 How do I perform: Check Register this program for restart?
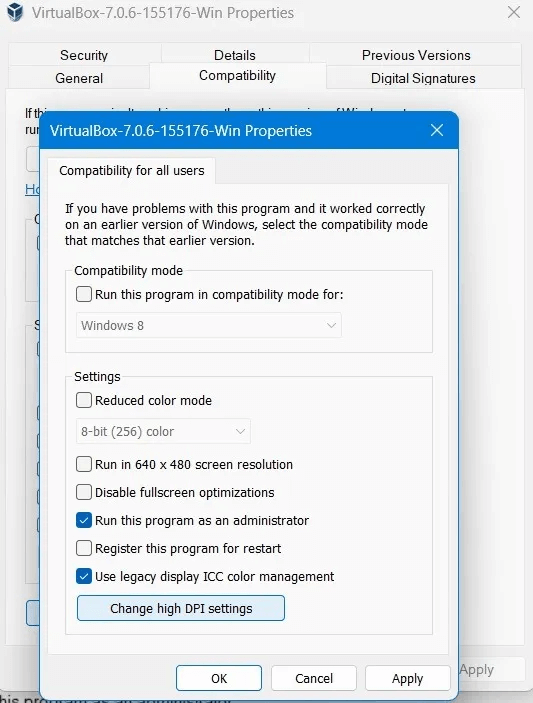click(x=84, y=548)
